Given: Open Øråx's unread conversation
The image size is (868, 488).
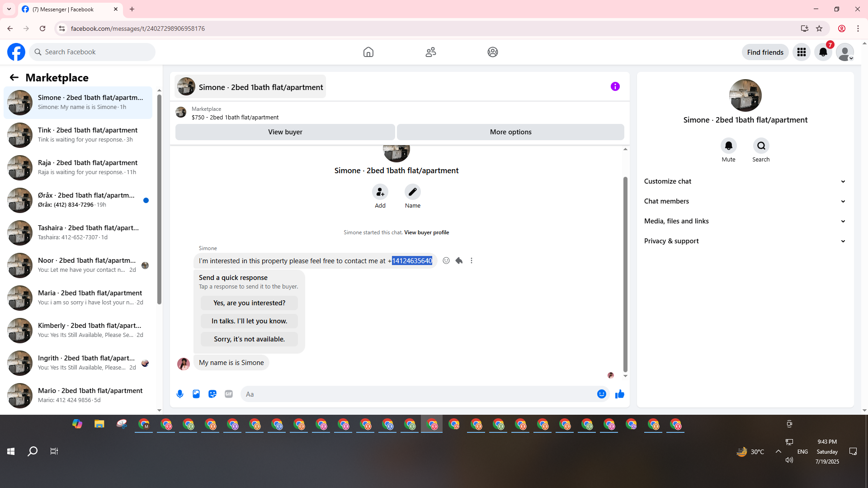Looking at the screenshot, I should click(x=78, y=200).
